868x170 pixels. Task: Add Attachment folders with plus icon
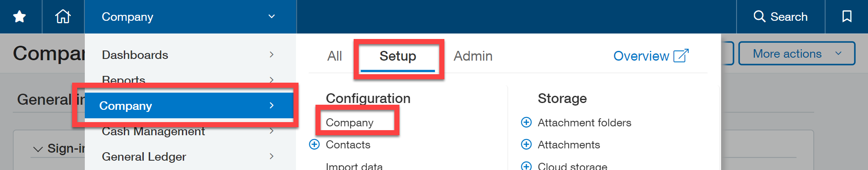pos(526,123)
